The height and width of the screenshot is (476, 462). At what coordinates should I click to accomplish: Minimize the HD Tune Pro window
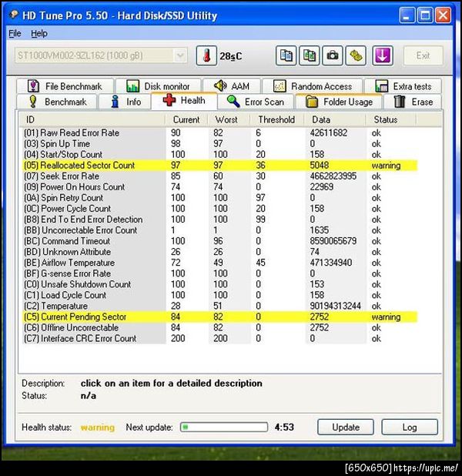pos(407,15)
